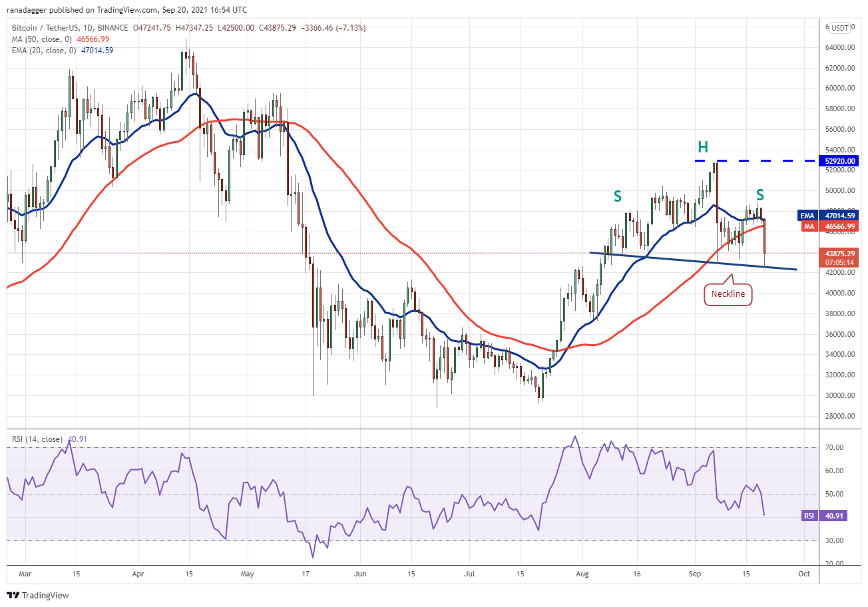Click the MA 46566.99 price tag

tap(826, 226)
